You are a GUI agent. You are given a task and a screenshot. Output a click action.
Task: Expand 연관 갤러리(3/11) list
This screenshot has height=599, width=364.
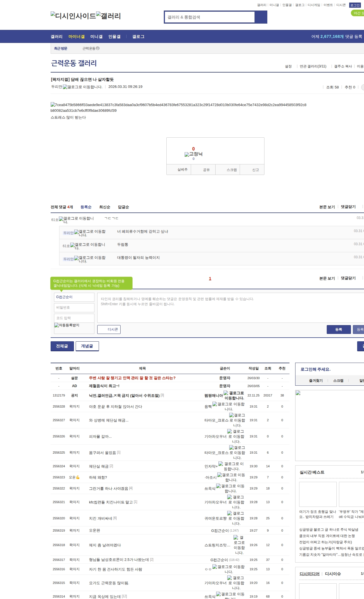(x=313, y=66)
